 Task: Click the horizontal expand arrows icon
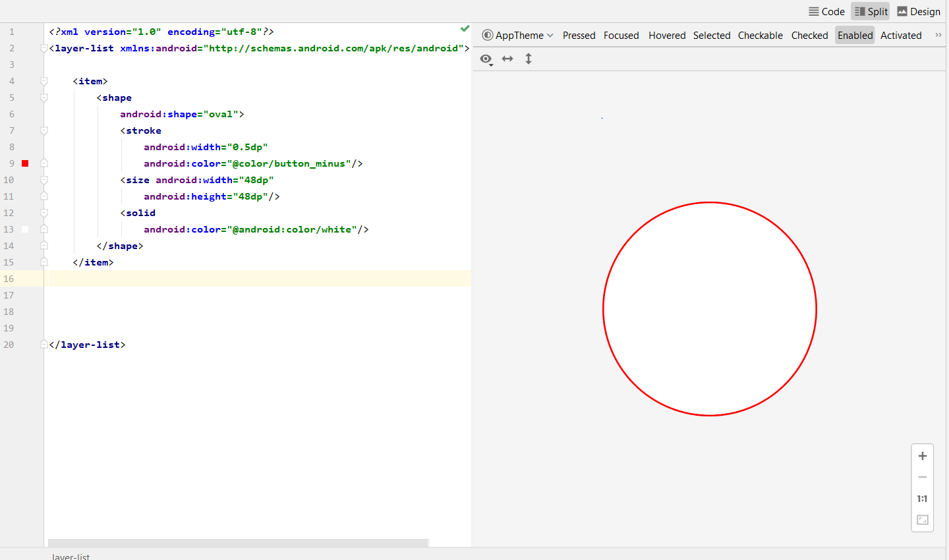(507, 59)
